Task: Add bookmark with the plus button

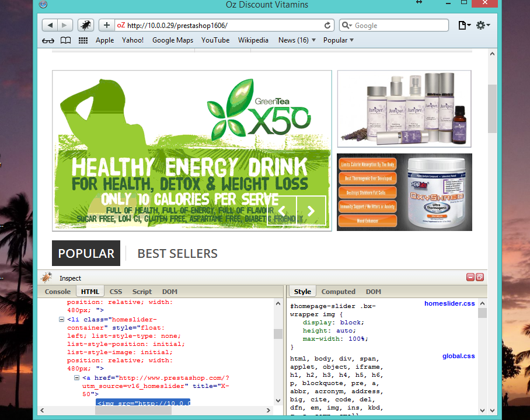Action: pos(106,25)
